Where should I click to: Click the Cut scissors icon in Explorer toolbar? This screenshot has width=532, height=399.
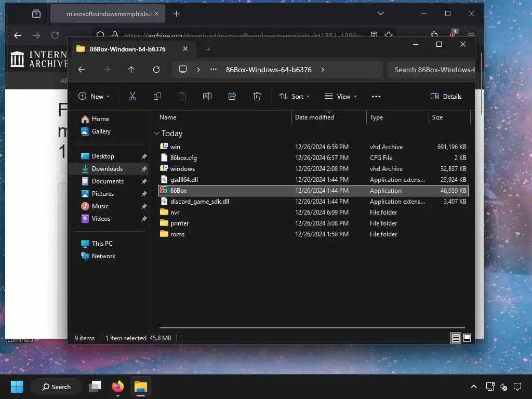tap(132, 96)
